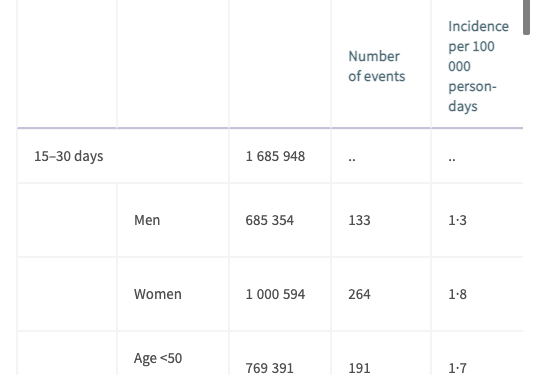
Task: Select the 264 events cell for Women
Action: (359, 294)
